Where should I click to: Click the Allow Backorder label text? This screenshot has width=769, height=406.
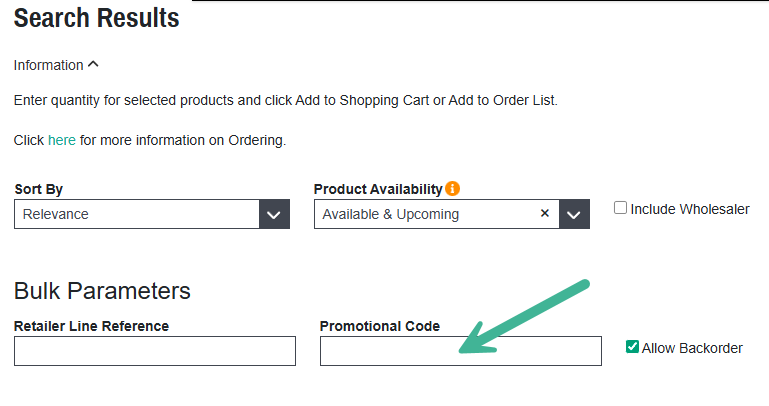click(x=692, y=348)
